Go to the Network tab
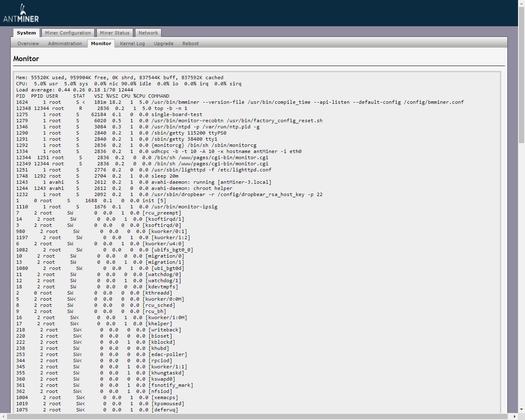Image resolution: width=525 pixels, height=420 pixels. [148, 33]
